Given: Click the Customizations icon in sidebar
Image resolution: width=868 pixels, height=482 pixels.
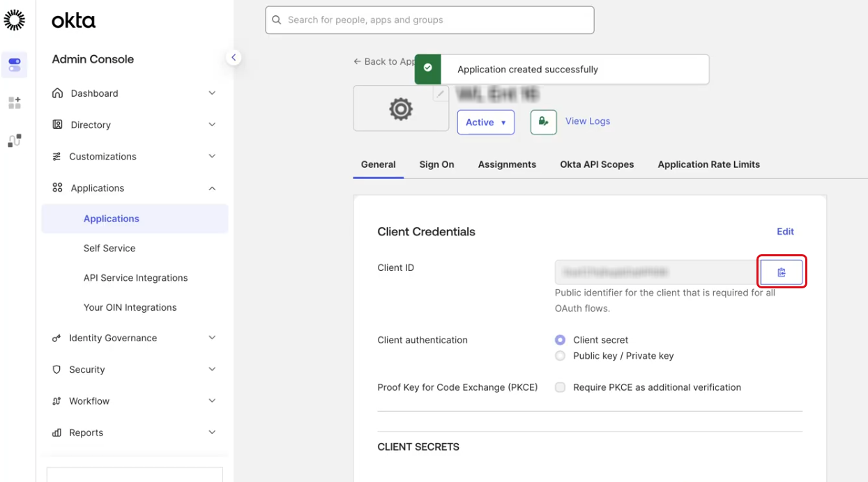Looking at the screenshot, I should point(56,157).
